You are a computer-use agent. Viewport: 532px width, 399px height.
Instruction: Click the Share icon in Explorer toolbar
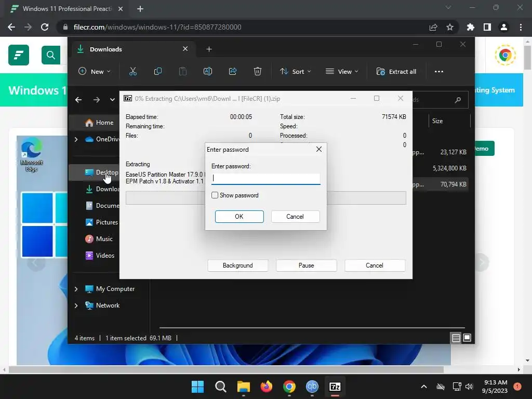(233, 71)
